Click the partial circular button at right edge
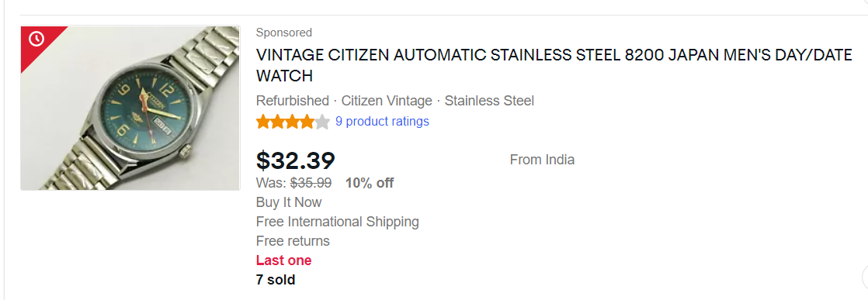Image resolution: width=868 pixels, height=300 pixels. (865, 274)
